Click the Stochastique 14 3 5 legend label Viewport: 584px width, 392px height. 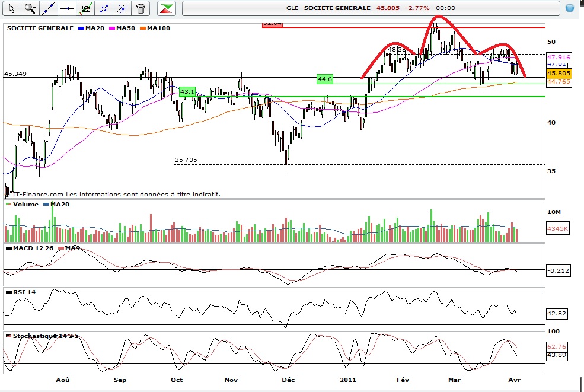coord(46,336)
